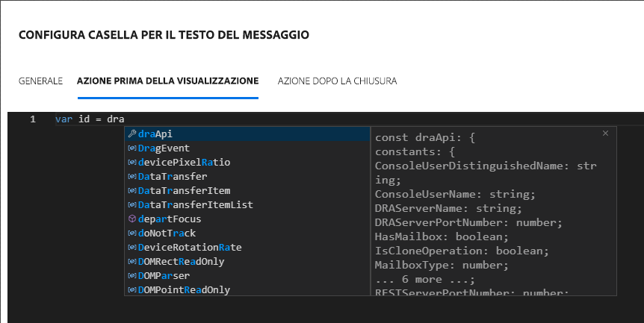Select Azione prima della visualizzazione tab
The height and width of the screenshot is (323, 644).
(x=168, y=81)
